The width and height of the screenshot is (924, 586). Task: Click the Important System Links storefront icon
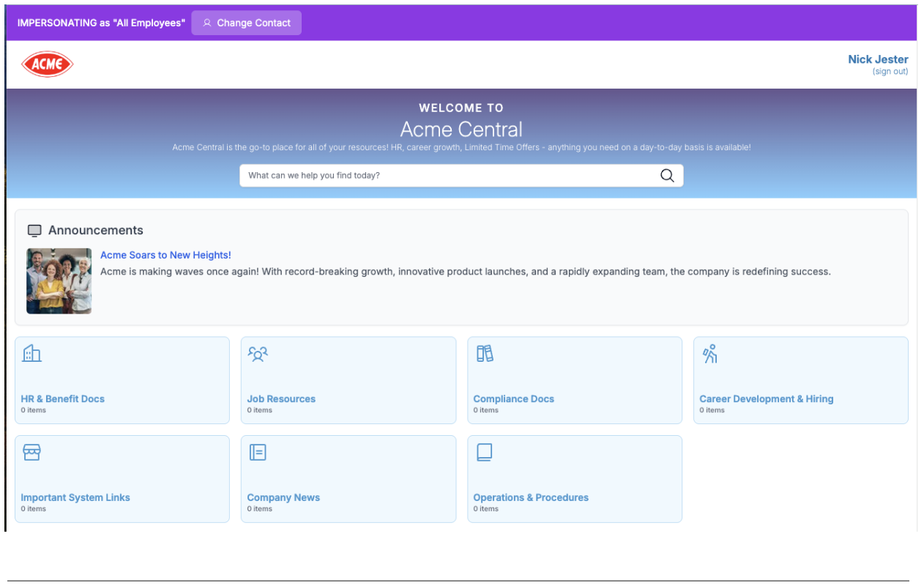31,452
